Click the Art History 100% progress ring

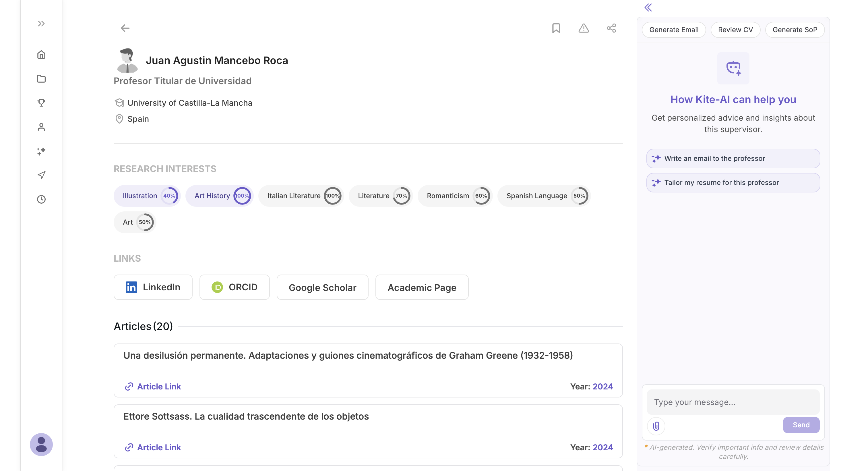point(242,196)
